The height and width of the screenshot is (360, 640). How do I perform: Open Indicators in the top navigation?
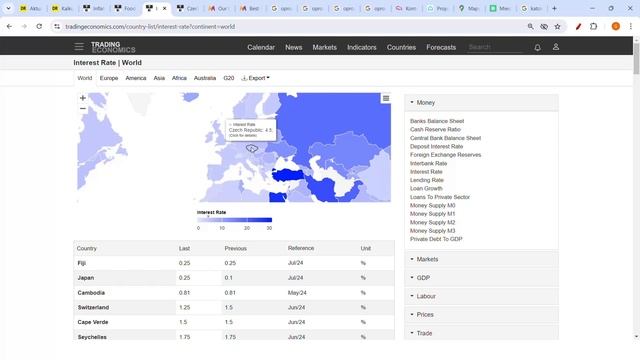pos(362,47)
